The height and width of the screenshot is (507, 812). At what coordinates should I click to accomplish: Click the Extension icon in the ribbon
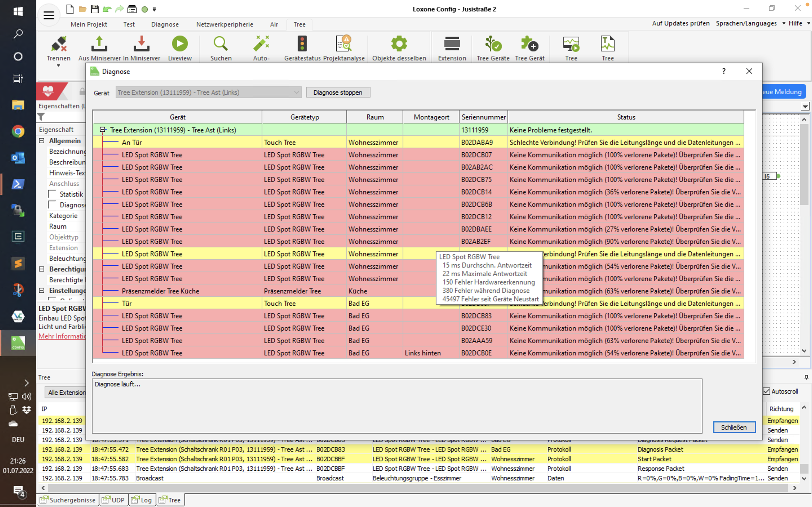tap(452, 44)
